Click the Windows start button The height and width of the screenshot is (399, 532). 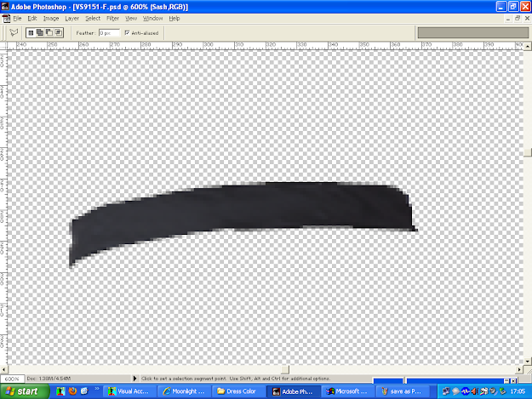pyautogui.click(x=25, y=391)
